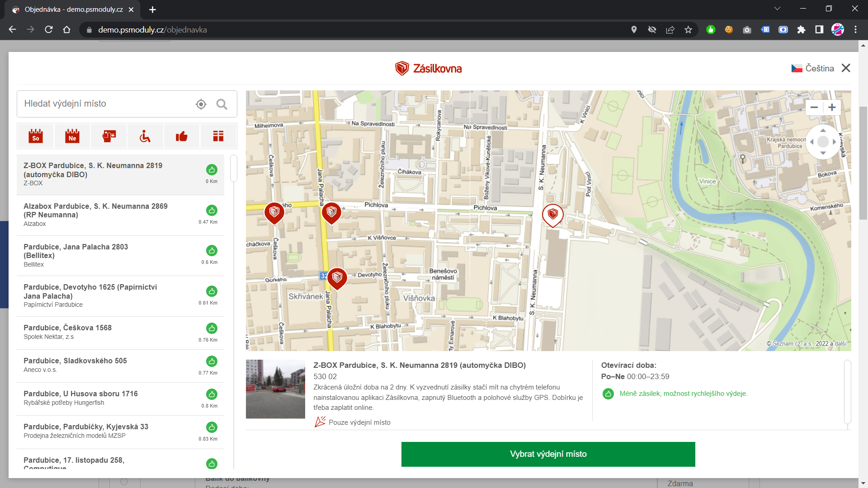Click the search magnifier icon
The image size is (868, 488).
pos(222,104)
